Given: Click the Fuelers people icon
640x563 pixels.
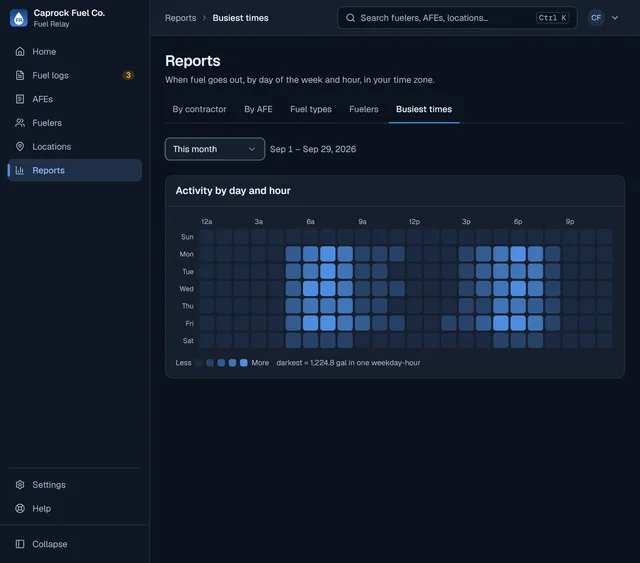Looking at the screenshot, I should pos(20,122).
